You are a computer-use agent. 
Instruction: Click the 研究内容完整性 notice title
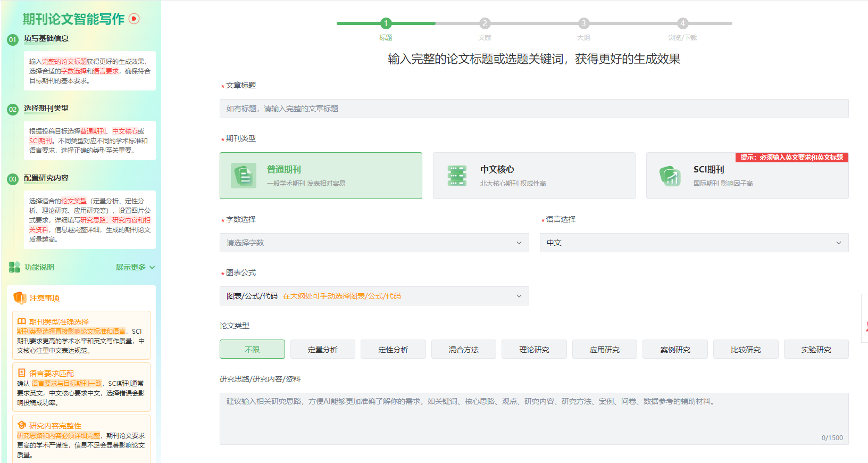tap(55, 426)
